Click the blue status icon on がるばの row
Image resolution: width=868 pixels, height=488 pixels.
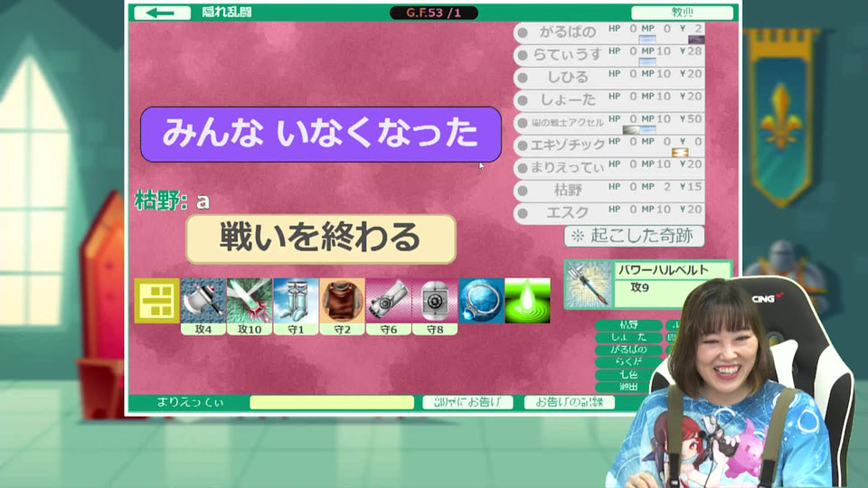coord(647,40)
